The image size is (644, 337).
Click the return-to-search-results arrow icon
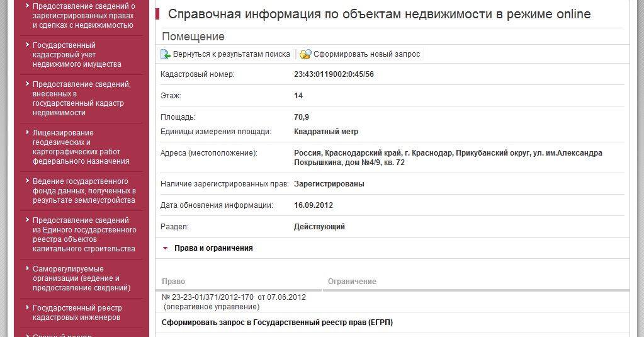point(166,55)
